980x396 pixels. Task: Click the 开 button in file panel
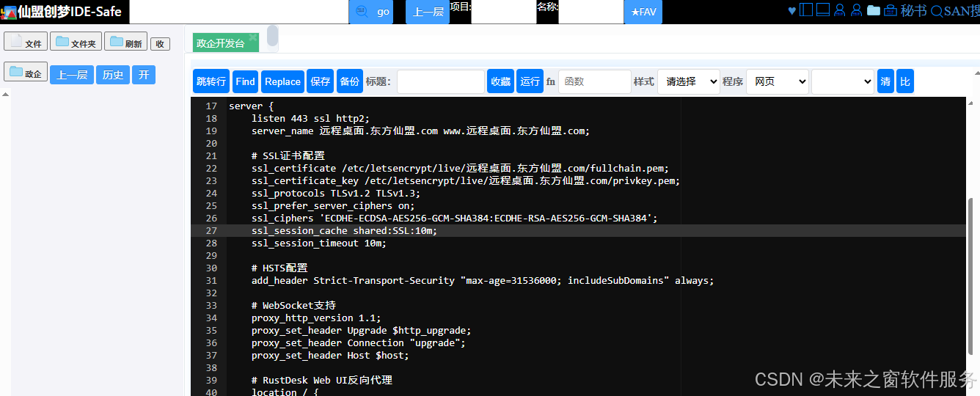coord(144,75)
